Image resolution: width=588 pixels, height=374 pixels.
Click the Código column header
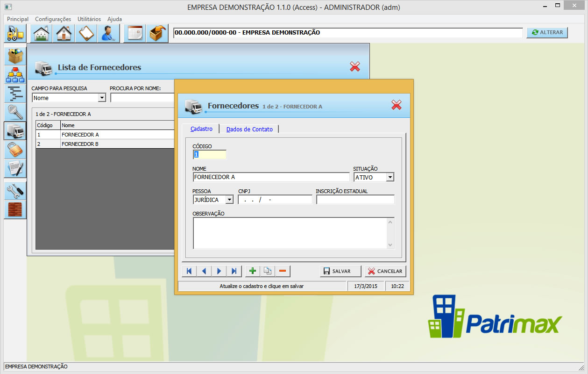(48, 125)
